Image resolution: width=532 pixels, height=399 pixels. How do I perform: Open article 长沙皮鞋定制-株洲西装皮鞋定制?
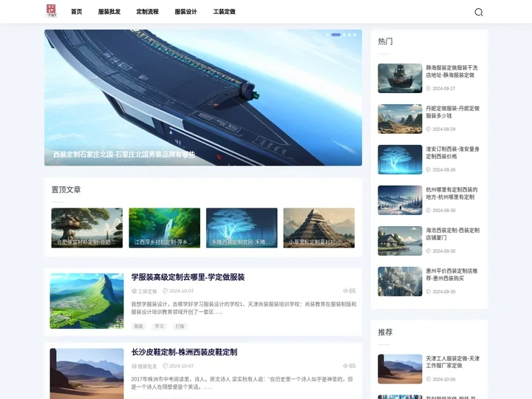tap(184, 352)
